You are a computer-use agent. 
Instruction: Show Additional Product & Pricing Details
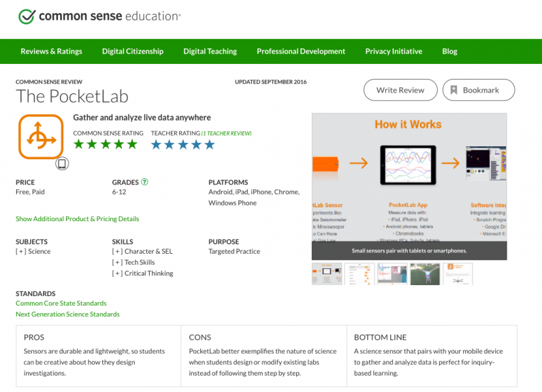coord(77,219)
